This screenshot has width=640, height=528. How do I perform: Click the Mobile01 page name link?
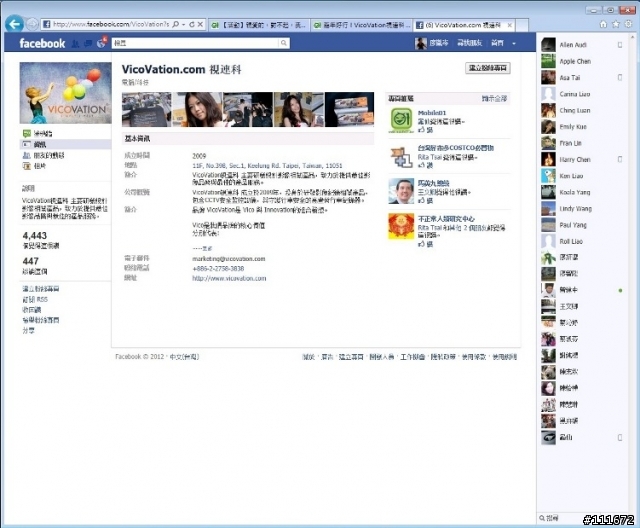click(432, 113)
